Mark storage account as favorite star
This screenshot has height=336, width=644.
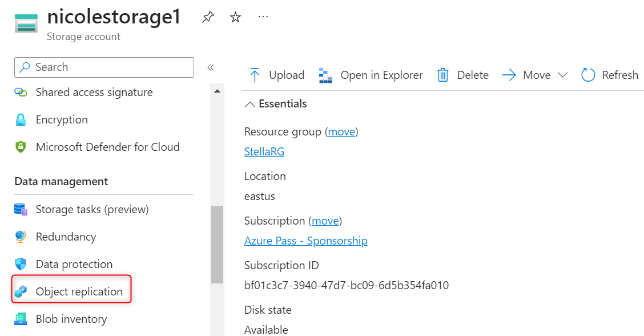pyautogui.click(x=235, y=18)
